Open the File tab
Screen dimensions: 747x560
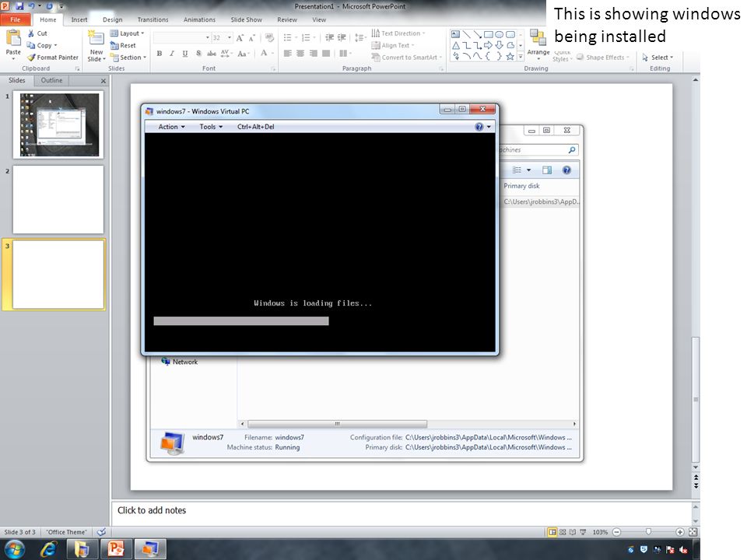click(x=16, y=19)
